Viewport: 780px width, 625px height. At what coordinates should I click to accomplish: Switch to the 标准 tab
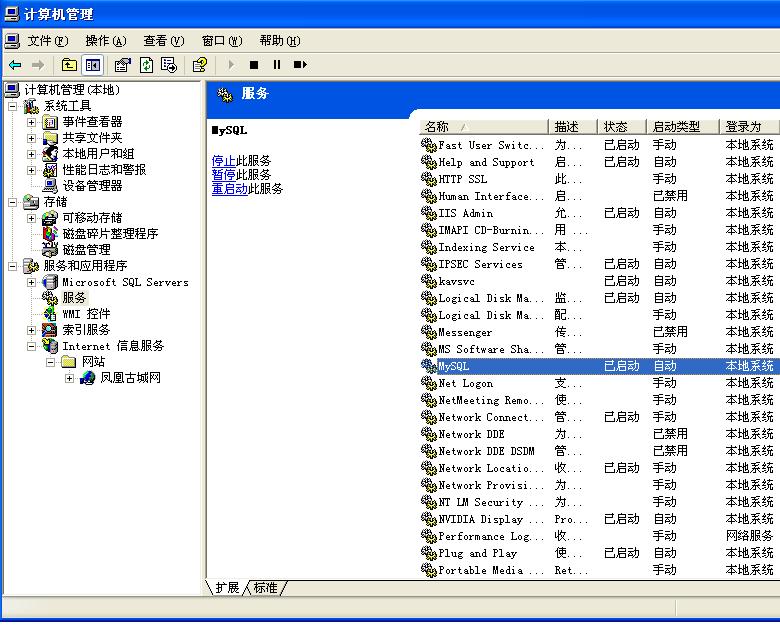coord(265,588)
